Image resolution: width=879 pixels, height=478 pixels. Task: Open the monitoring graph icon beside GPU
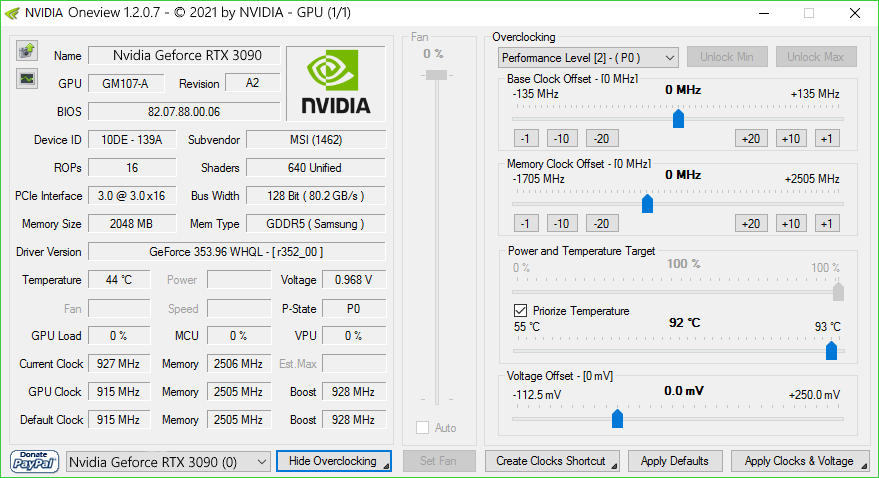[x=26, y=78]
